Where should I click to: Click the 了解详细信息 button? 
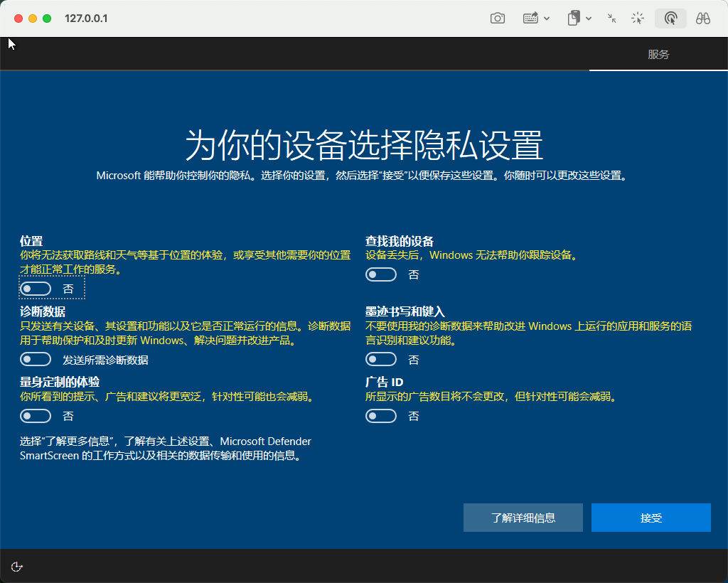pyautogui.click(x=523, y=518)
